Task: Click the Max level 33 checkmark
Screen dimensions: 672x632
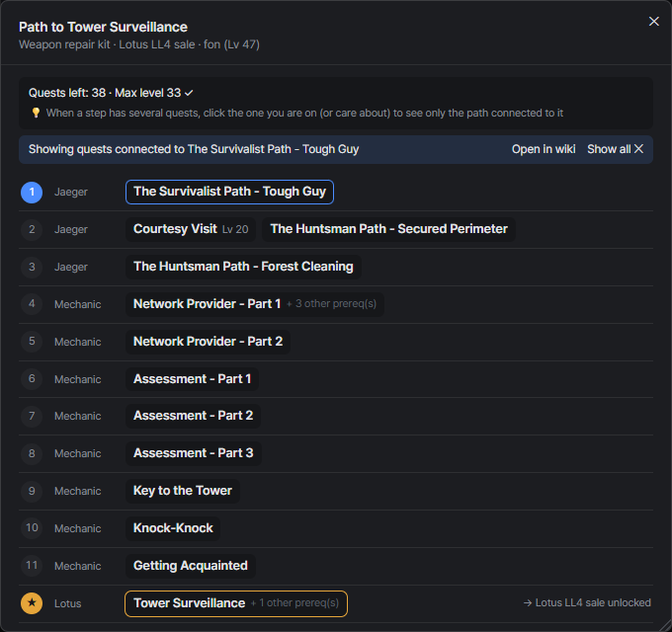Action: tap(189, 93)
